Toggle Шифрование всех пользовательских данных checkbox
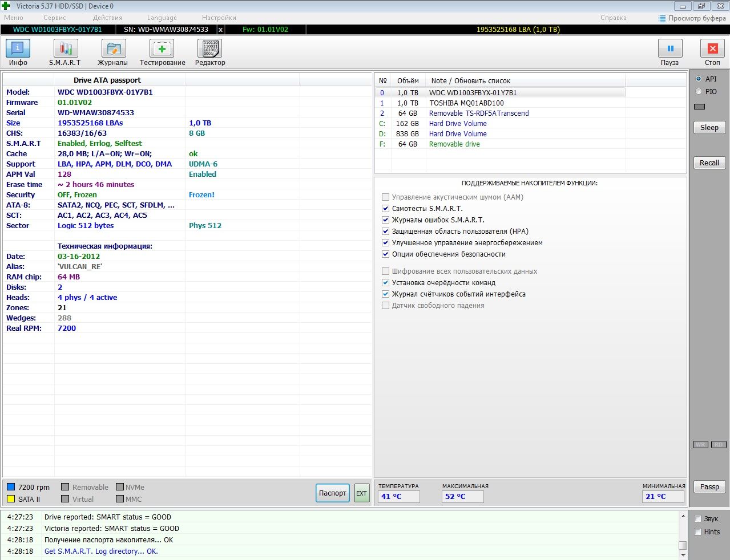 click(385, 271)
